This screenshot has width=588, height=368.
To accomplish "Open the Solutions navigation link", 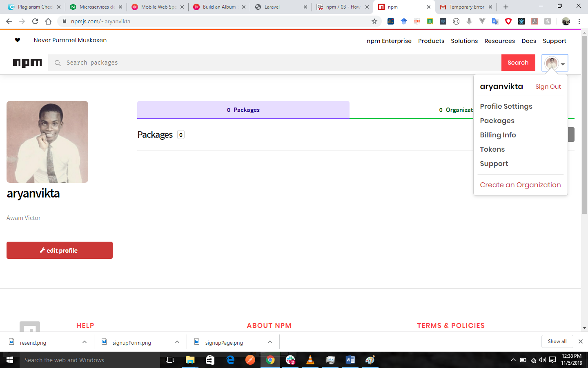I will point(464,41).
